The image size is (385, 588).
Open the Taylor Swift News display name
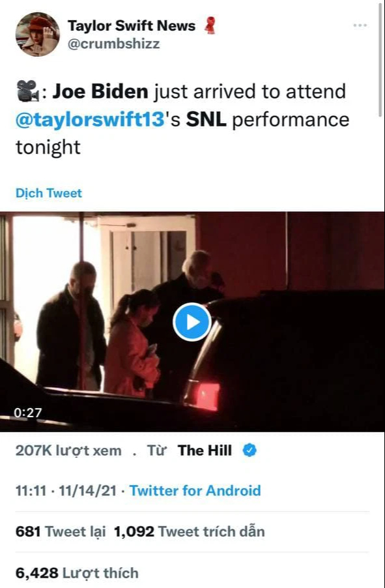[x=132, y=25]
